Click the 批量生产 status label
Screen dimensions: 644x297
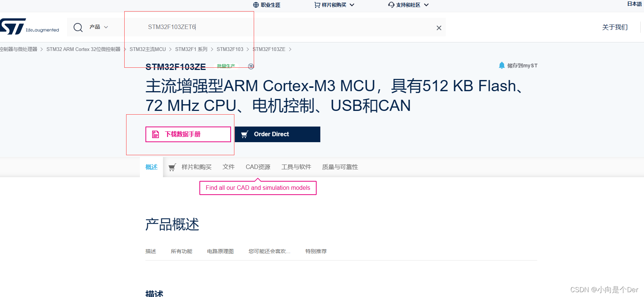(226, 66)
